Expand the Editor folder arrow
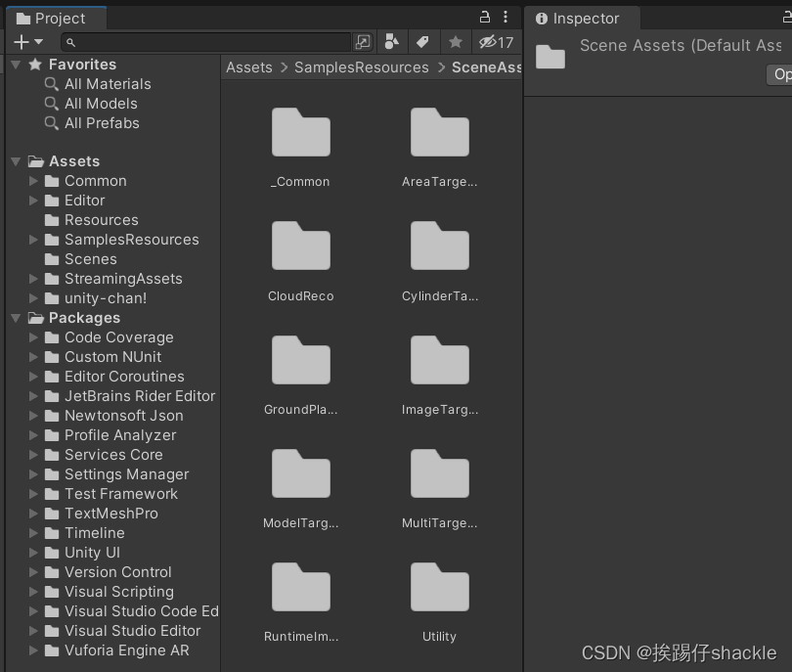792x672 pixels. [x=33, y=201]
